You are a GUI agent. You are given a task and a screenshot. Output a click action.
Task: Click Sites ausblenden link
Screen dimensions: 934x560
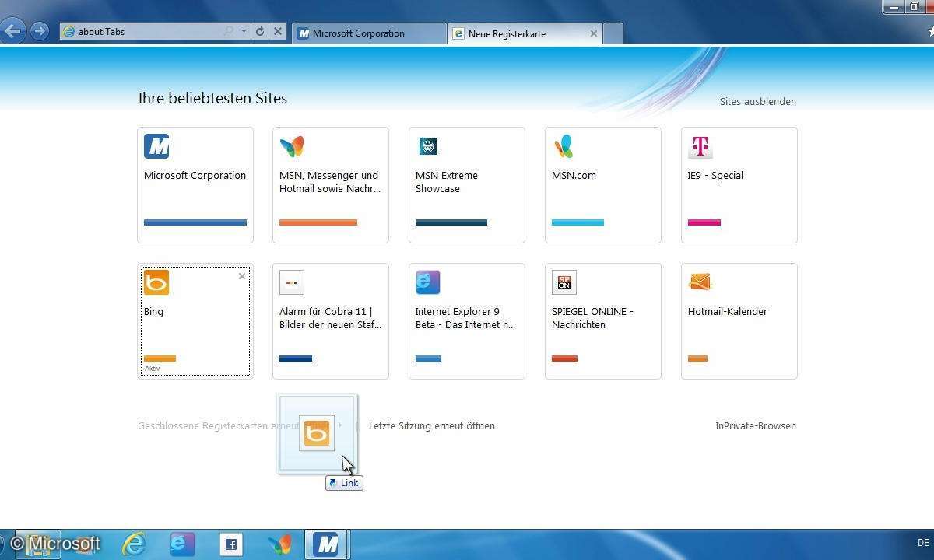tap(757, 101)
